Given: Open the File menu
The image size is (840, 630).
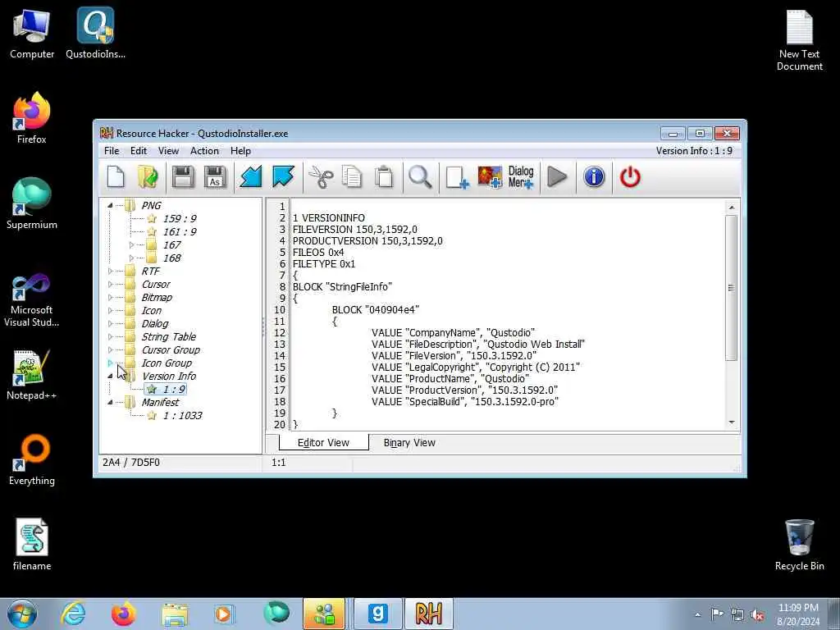Looking at the screenshot, I should (112, 151).
